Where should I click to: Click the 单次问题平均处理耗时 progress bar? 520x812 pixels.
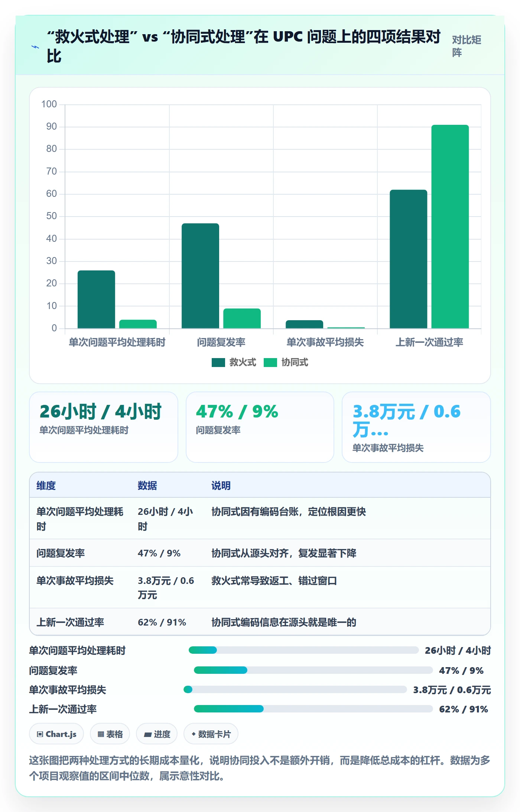coord(304,650)
